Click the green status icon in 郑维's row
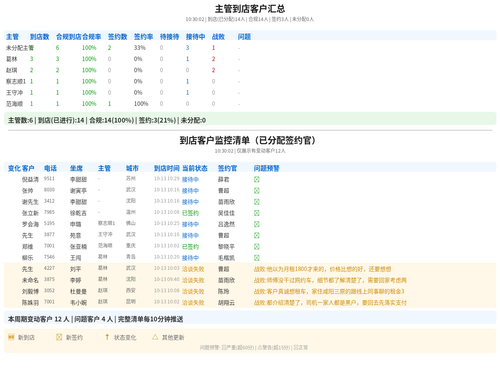The height and width of the screenshot is (370, 500). [x=257, y=247]
